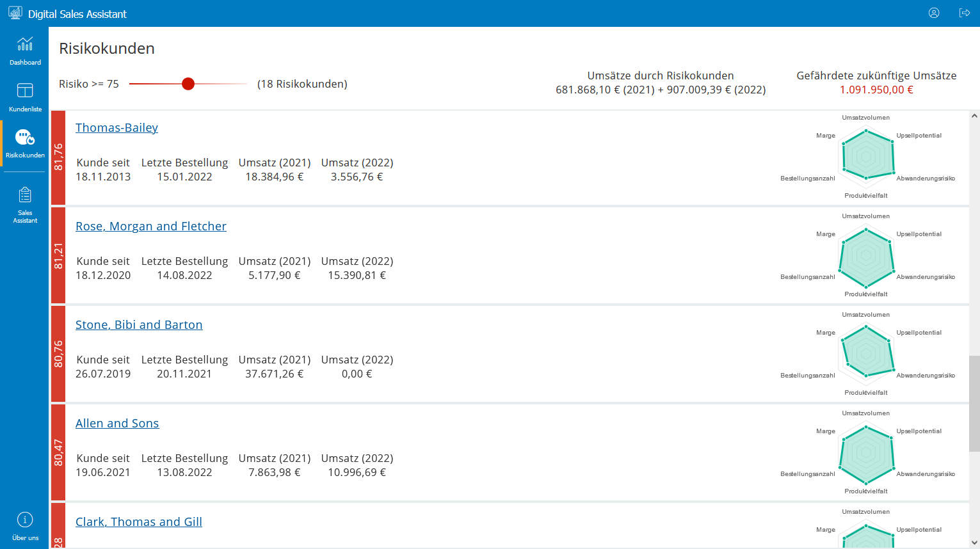Click the Rose, Morgan and Fletcher radar chart
Image resolution: width=980 pixels, height=549 pixels.
click(867, 255)
